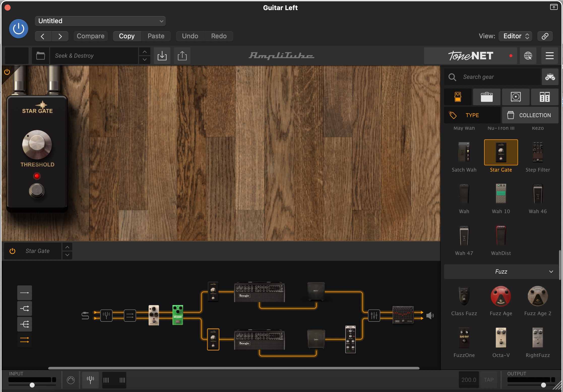The height and width of the screenshot is (392, 563).
Task: Open the preset browser folder icon
Action: (40, 56)
